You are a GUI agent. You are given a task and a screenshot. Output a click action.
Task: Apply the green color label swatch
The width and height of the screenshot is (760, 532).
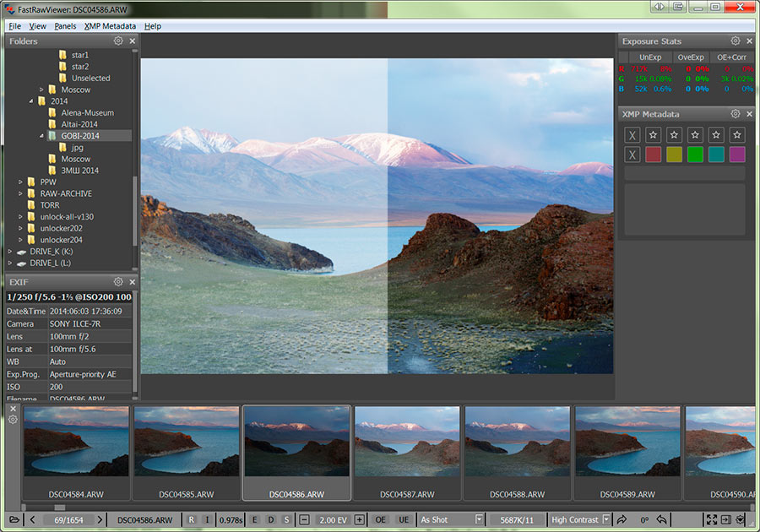695,155
